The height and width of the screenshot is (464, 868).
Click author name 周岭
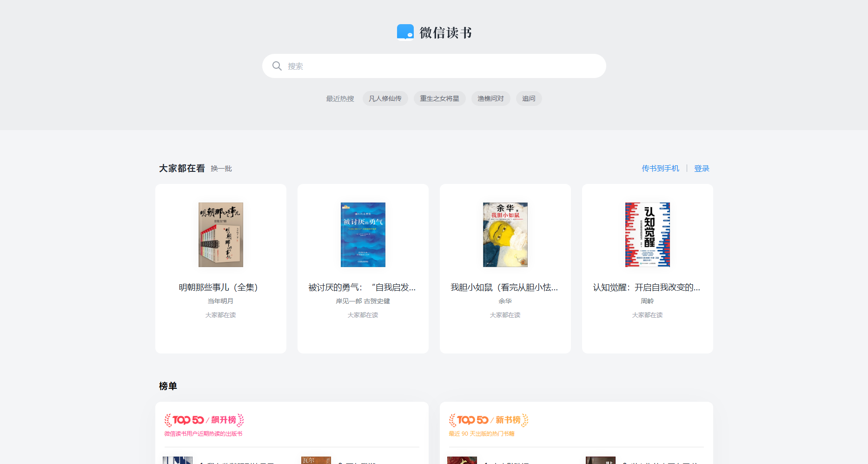click(x=648, y=301)
